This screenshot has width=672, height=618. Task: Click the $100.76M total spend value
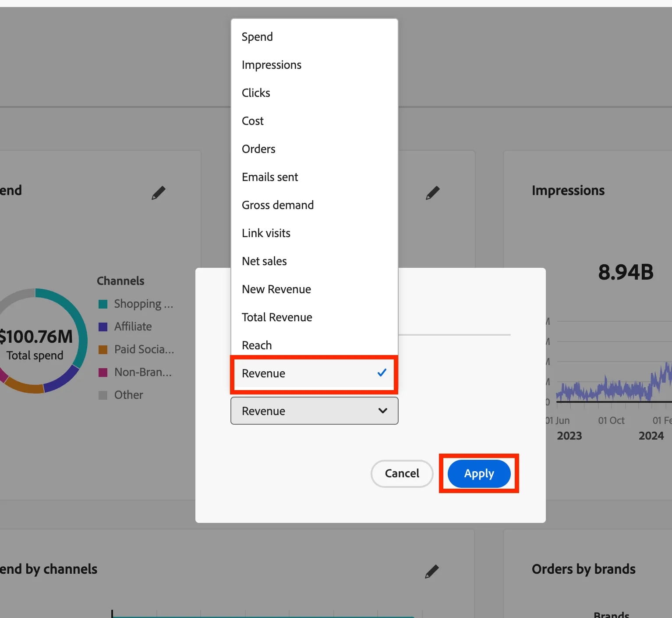(36, 337)
